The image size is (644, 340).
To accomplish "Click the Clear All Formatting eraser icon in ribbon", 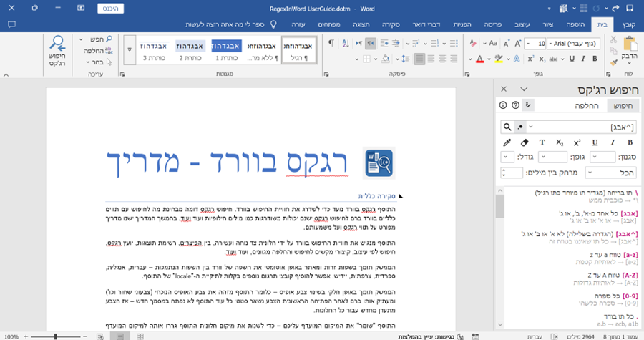I will tap(473, 43).
